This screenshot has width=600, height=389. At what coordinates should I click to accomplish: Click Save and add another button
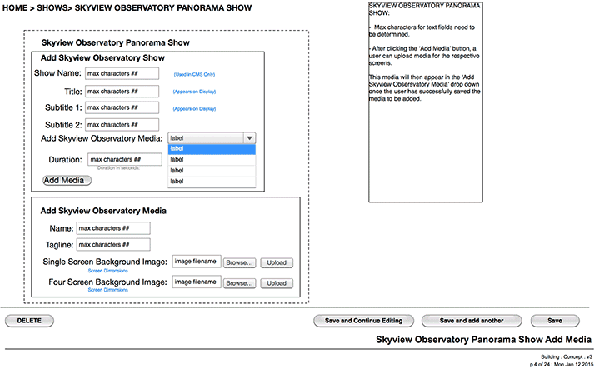click(x=471, y=321)
